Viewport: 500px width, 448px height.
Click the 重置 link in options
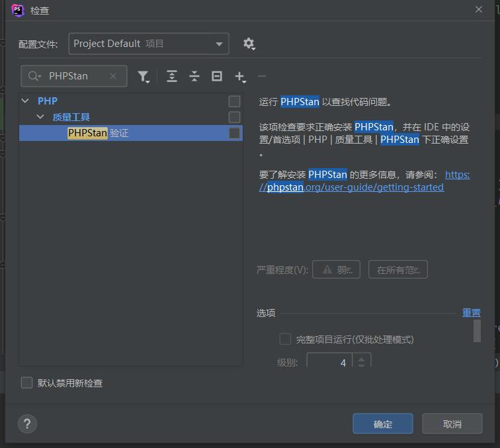tap(472, 313)
